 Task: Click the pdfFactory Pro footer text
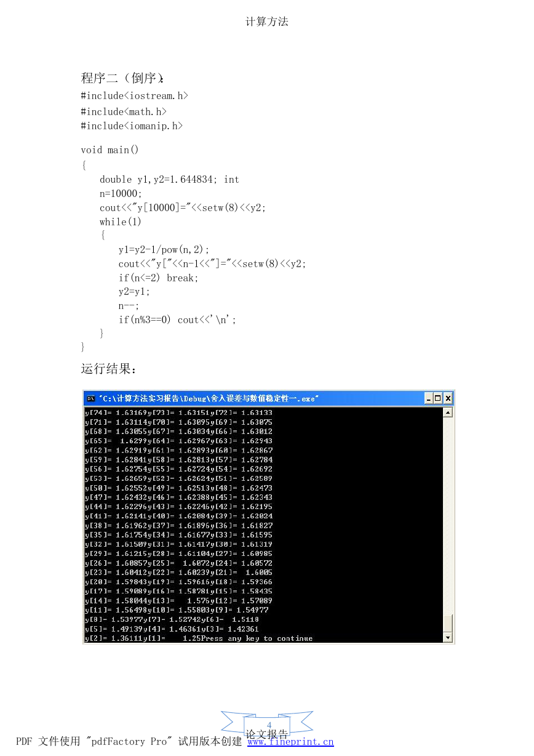pyautogui.click(x=127, y=742)
